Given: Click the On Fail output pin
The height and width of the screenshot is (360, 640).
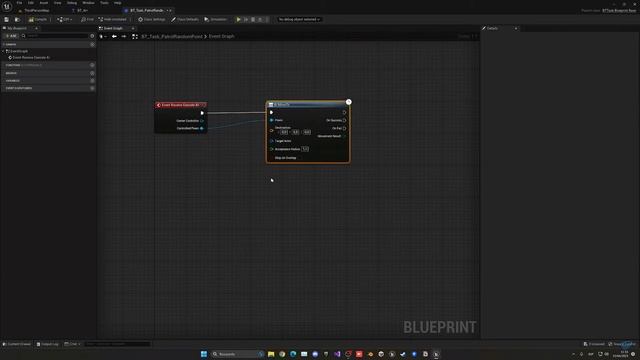Looking at the screenshot, I should coord(344,128).
